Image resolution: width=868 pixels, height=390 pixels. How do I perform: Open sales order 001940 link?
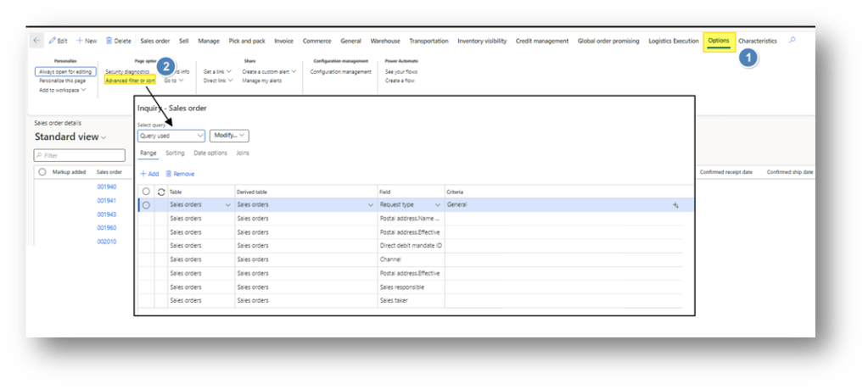(106, 187)
